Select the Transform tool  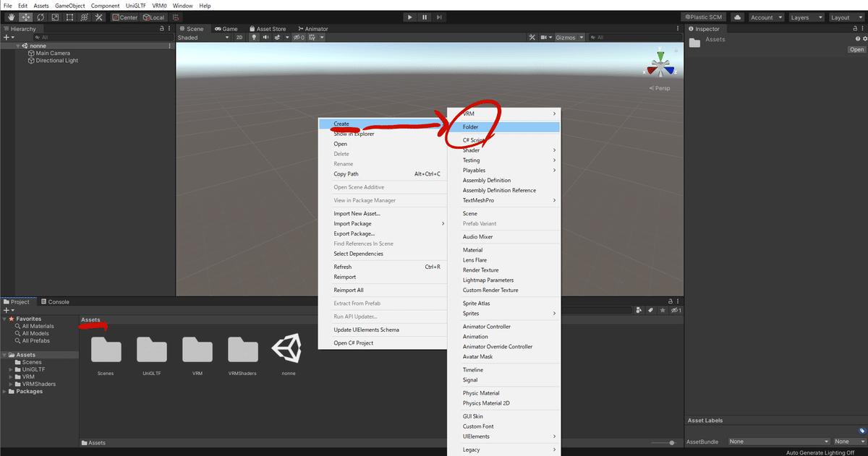click(x=84, y=17)
